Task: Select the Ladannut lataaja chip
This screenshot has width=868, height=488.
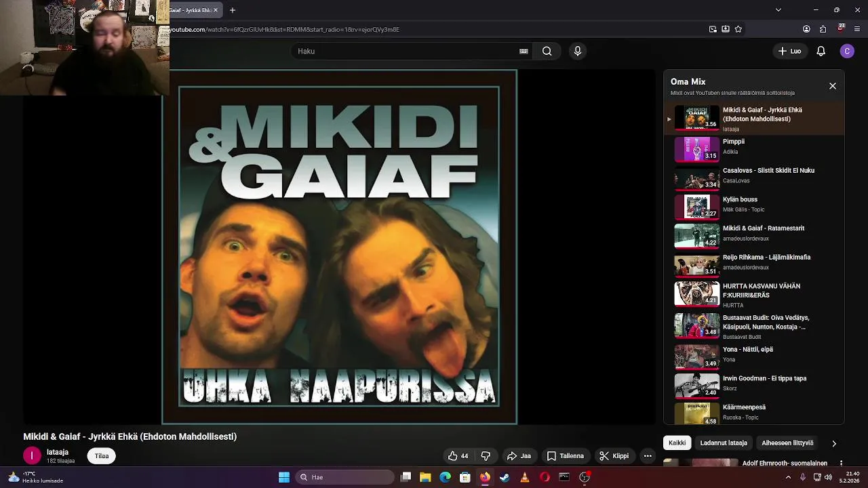Action: [x=724, y=443]
